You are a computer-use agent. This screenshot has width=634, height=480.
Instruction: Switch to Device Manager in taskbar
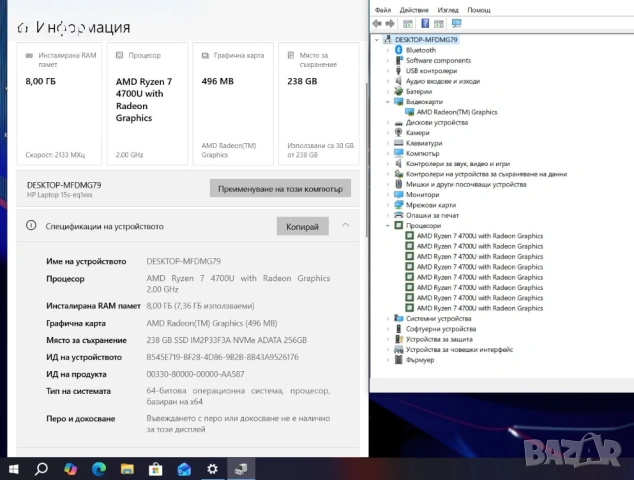pos(241,469)
